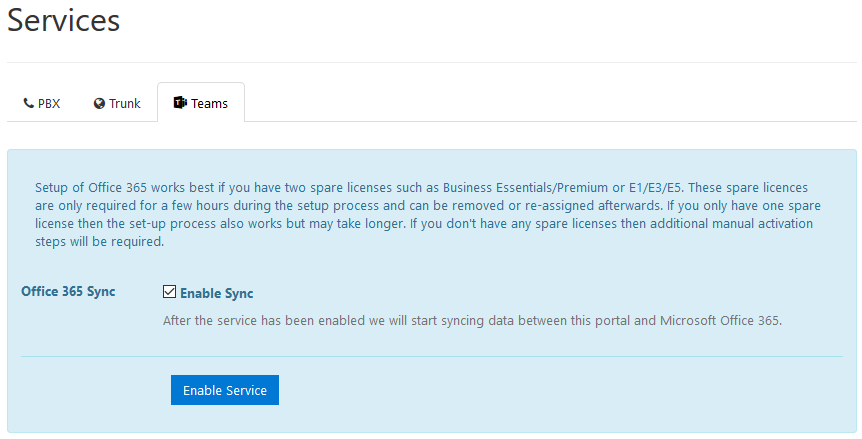Click the Office 365 Sync field label
862x439 pixels.
[68, 292]
